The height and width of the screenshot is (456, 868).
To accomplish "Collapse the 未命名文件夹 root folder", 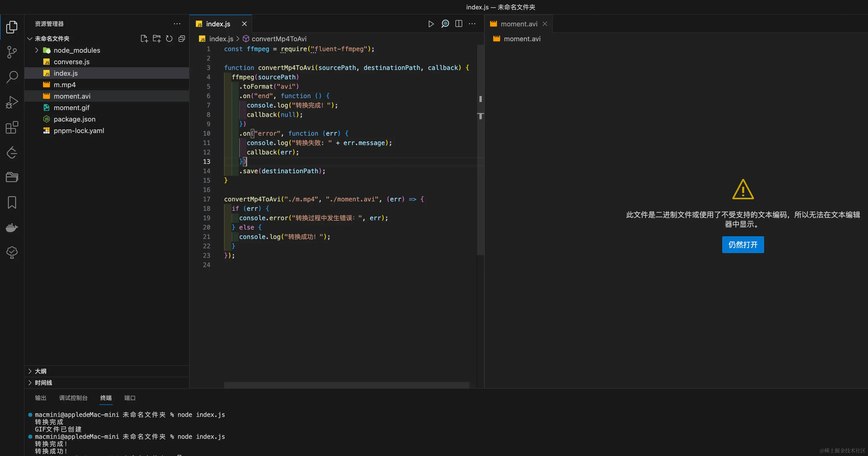I will pyautogui.click(x=30, y=39).
